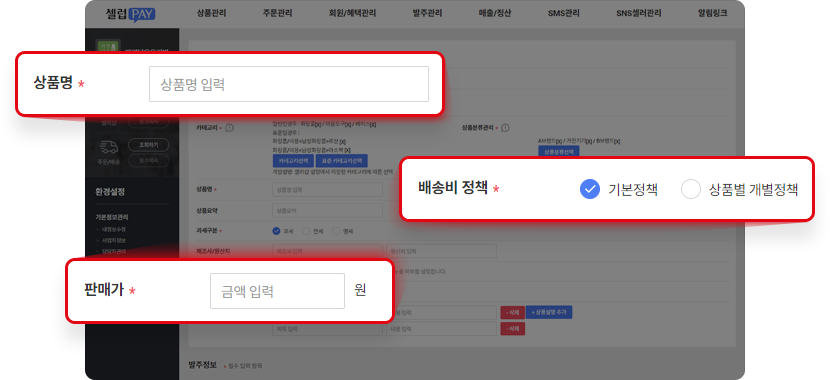Viewport: 830px width, 380px height.
Task: Select 상품별 개별정책 shipping policy radio
Action: pos(691,189)
